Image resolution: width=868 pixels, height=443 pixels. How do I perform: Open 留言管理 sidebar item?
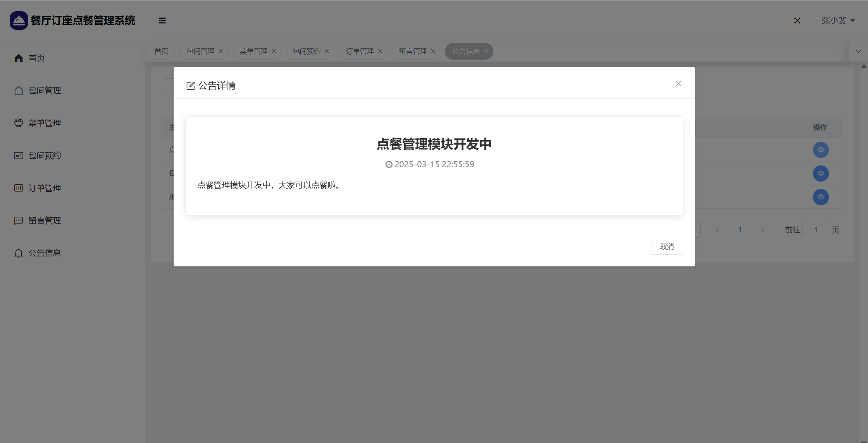pyautogui.click(x=44, y=221)
